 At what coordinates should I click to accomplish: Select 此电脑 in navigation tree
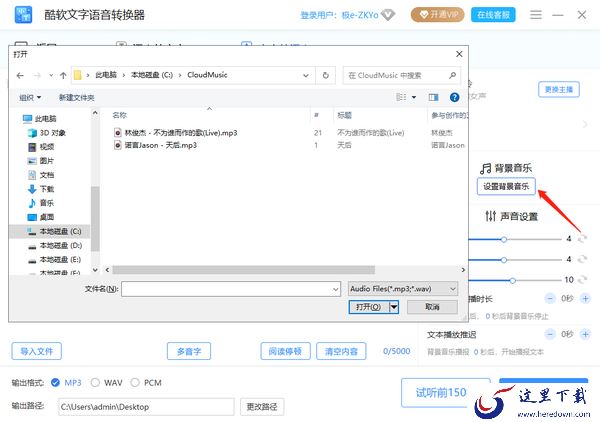pyautogui.click(x=40, y=119)
